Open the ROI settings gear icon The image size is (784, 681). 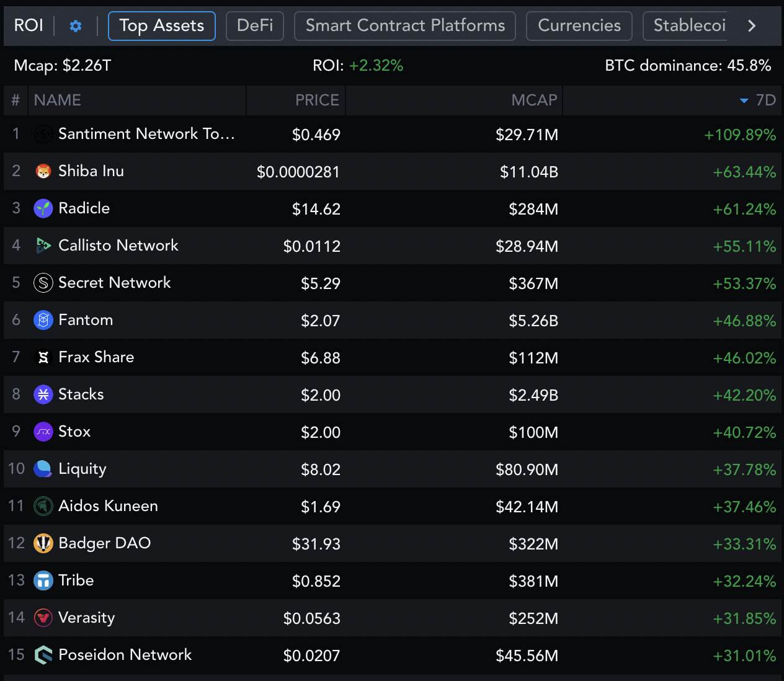tap(76, 26)
